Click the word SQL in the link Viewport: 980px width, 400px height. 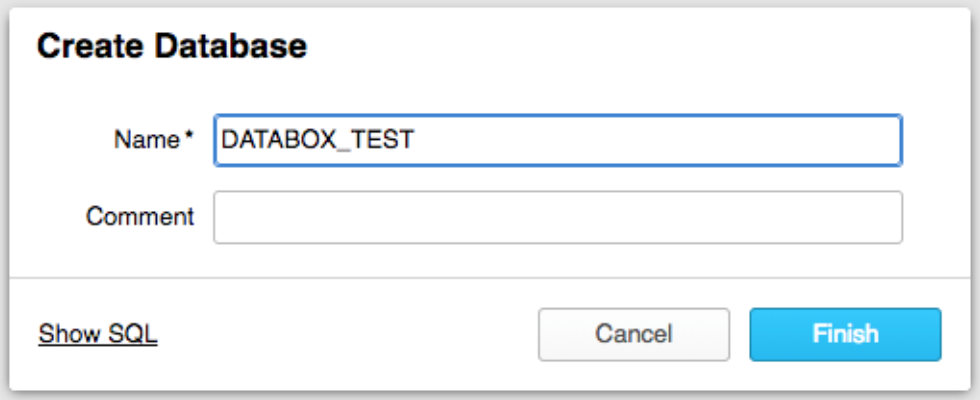[134, 334]
